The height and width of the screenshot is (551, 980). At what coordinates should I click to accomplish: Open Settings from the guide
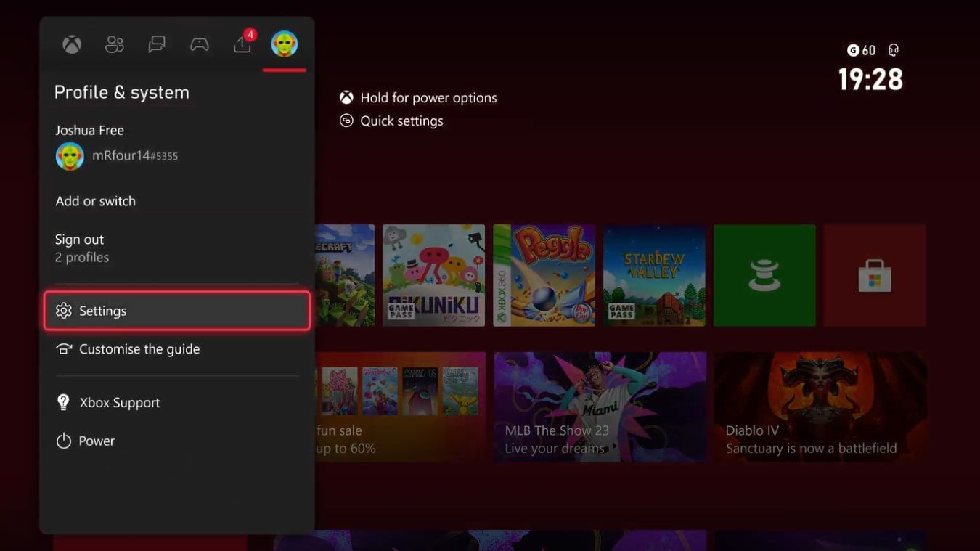coord(177,311)
